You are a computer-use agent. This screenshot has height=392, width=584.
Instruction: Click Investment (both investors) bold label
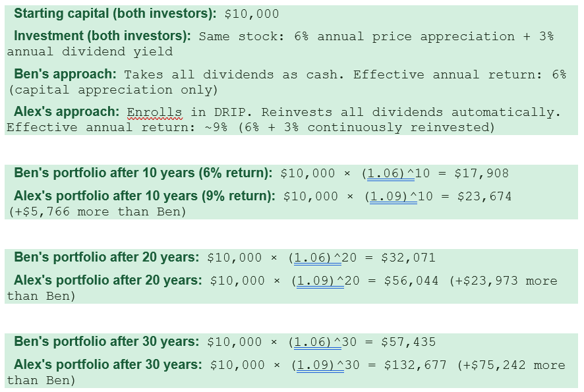point(102,36)
